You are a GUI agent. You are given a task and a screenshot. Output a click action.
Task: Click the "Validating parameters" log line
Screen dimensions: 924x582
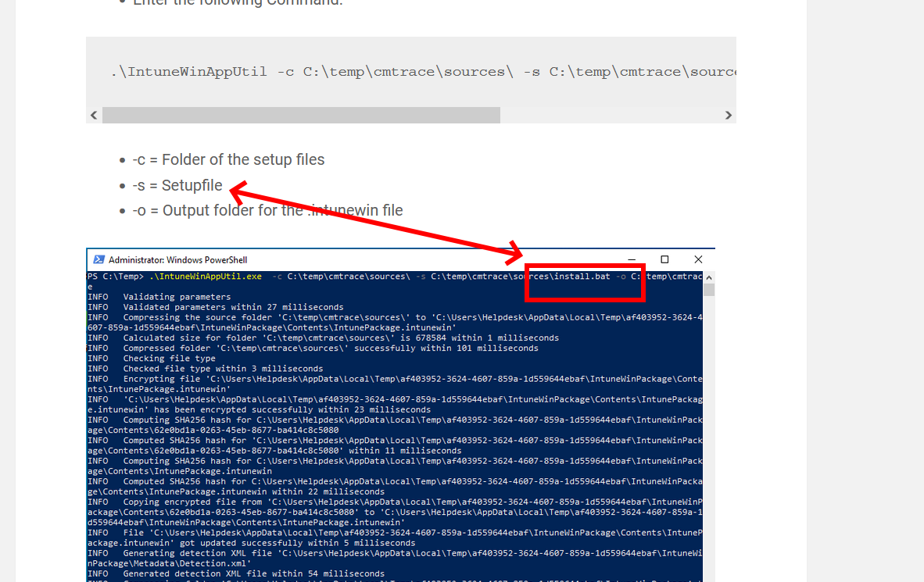pyautogui.click(x=159, y=297)
